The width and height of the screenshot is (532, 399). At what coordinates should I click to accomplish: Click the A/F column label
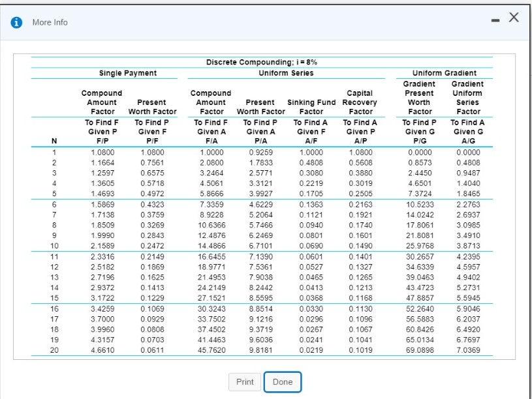click(x=311, y=141)
